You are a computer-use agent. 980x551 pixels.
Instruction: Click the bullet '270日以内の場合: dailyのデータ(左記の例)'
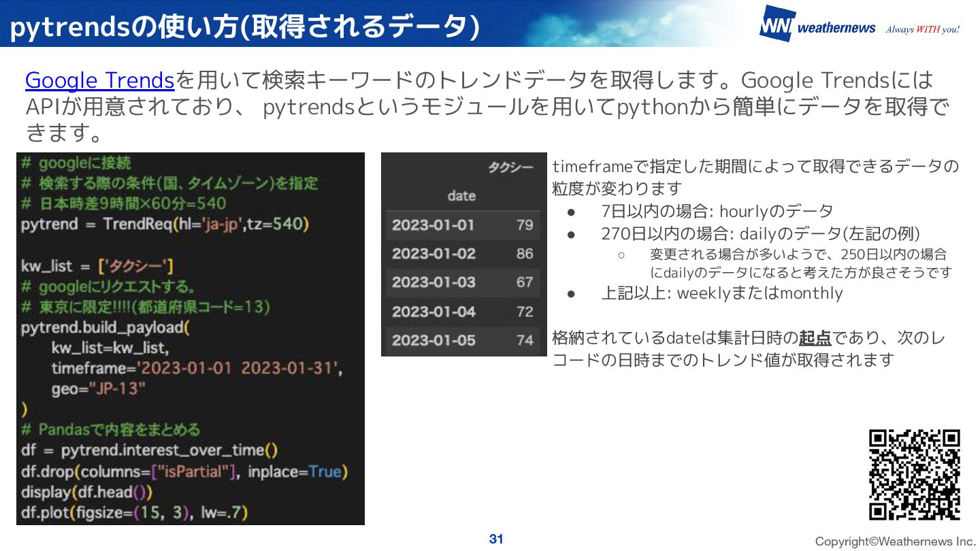(760, 234)
